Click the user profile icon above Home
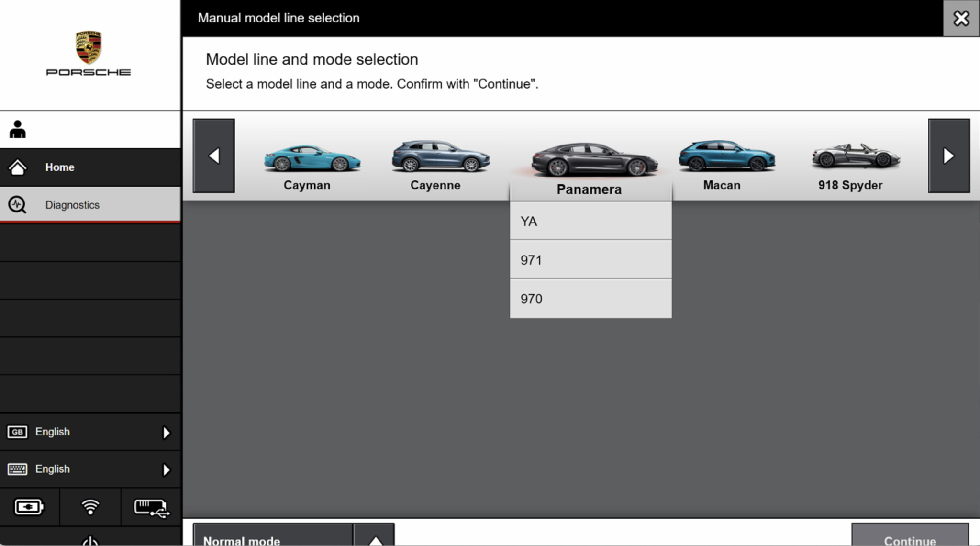The height and width of the screenshot is (546, 980). tap(18, 128)
